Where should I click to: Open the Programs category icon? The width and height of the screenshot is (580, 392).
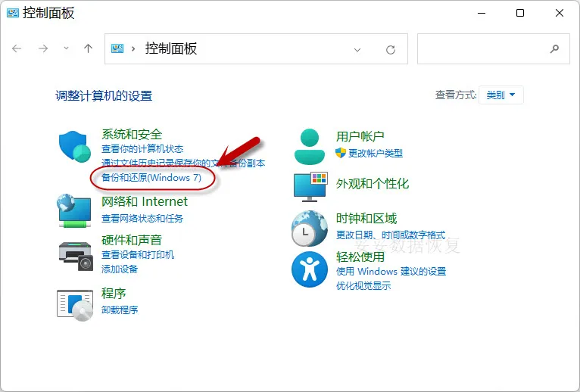tap(75, 302)
